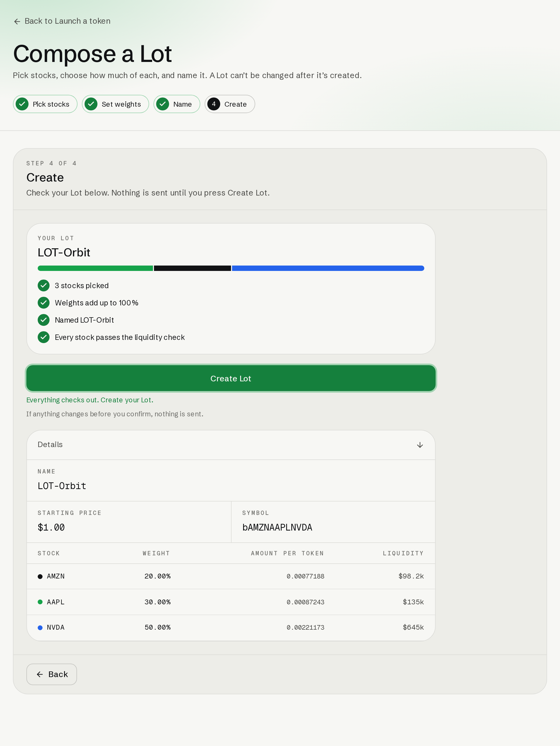Click the 30.00% weight cell
This screenshot has width=560, height=746.
pyautogui.click(x=157, y=602)
